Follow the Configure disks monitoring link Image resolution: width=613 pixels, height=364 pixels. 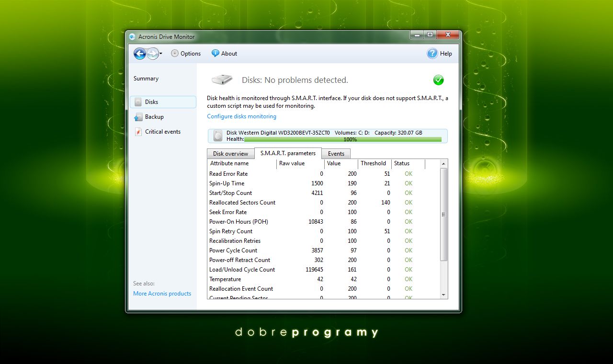[241, 116]
